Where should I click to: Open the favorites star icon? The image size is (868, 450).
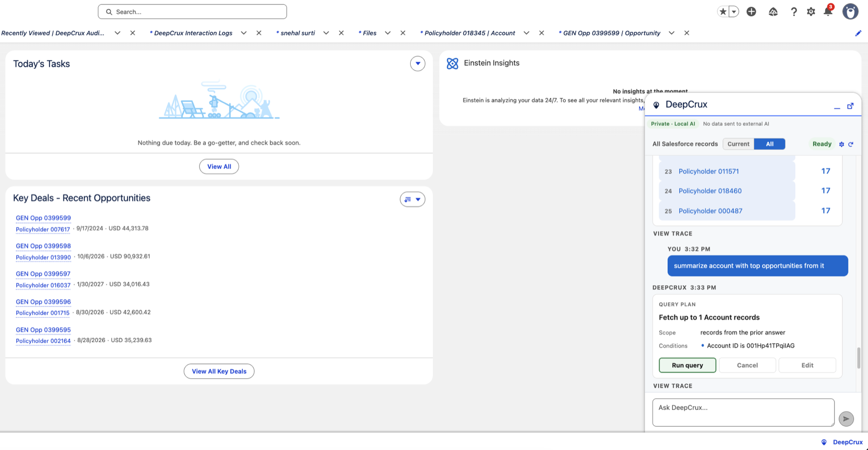point(723,11)
